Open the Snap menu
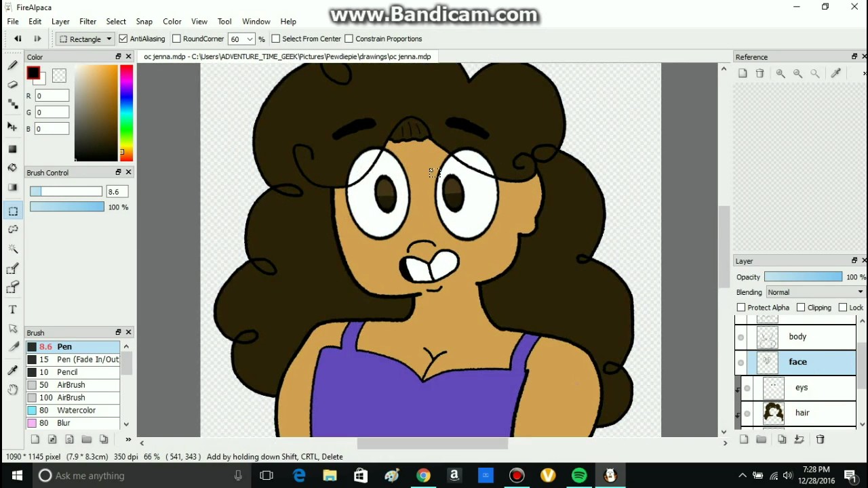The image size is (868, 488). pos(144,22)
